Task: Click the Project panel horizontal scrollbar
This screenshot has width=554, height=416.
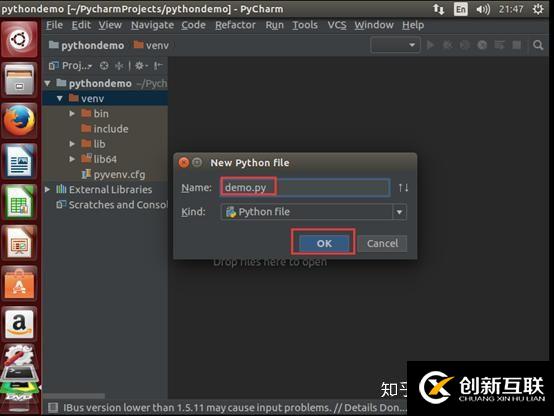Action: pos(74,396)
